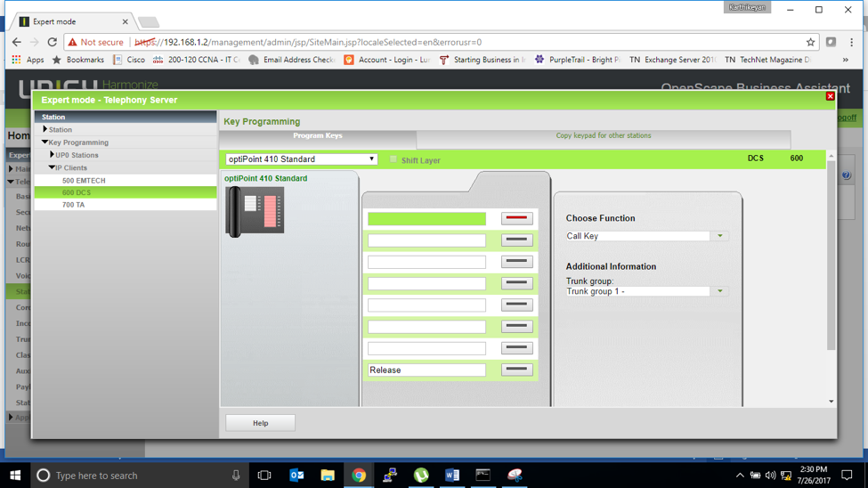868x488 pixels.
Task: Collapse the Key Programming tree node
Action: [x=45, y=142]
